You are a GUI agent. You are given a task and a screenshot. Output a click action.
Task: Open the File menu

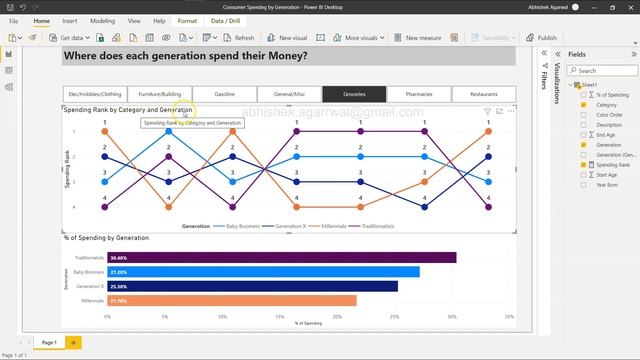click(13, 21)
